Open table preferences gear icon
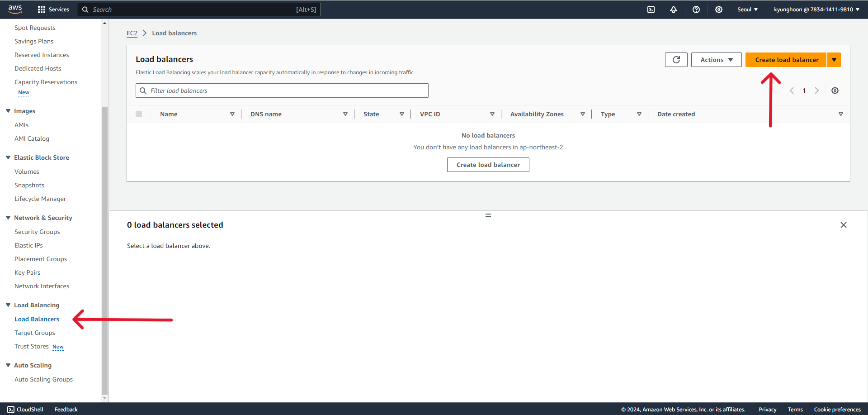Screen dimensions: 868x415 click(835, 91)
